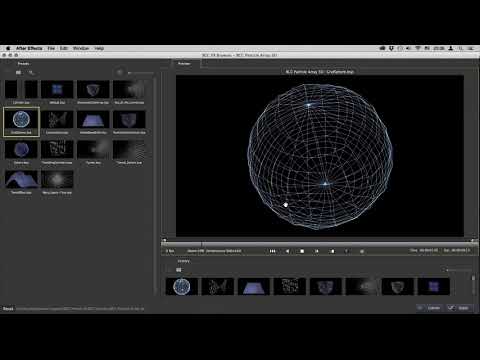Click the sixth playback control icon
480x360 pixels.
(x=346, y=251)
